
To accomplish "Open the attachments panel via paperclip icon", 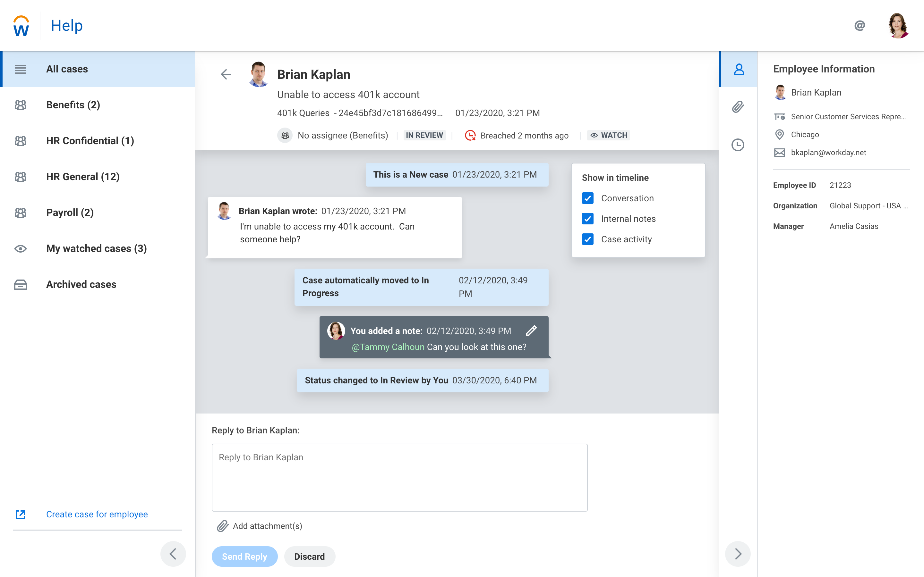I will [739, 107].
